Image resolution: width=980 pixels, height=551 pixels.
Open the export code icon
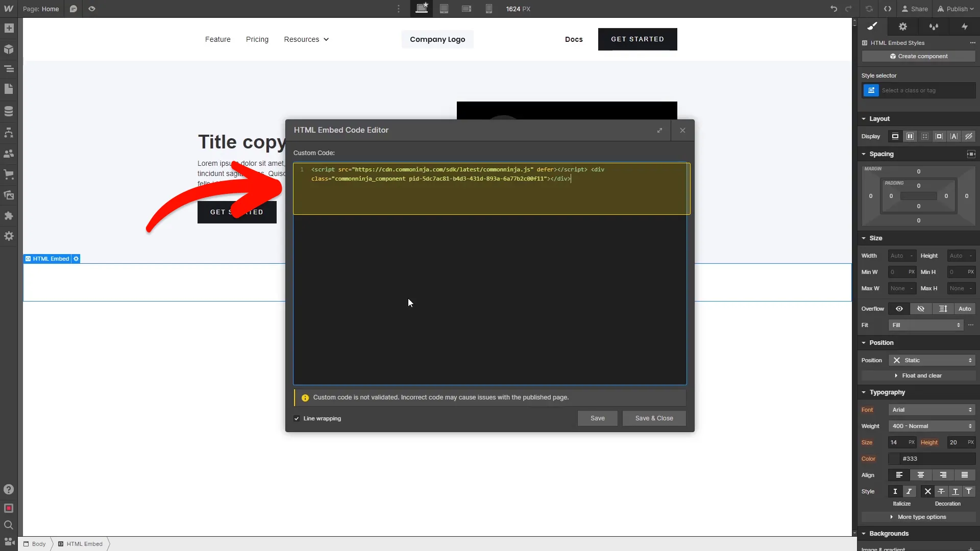click(x=888, y=9)
